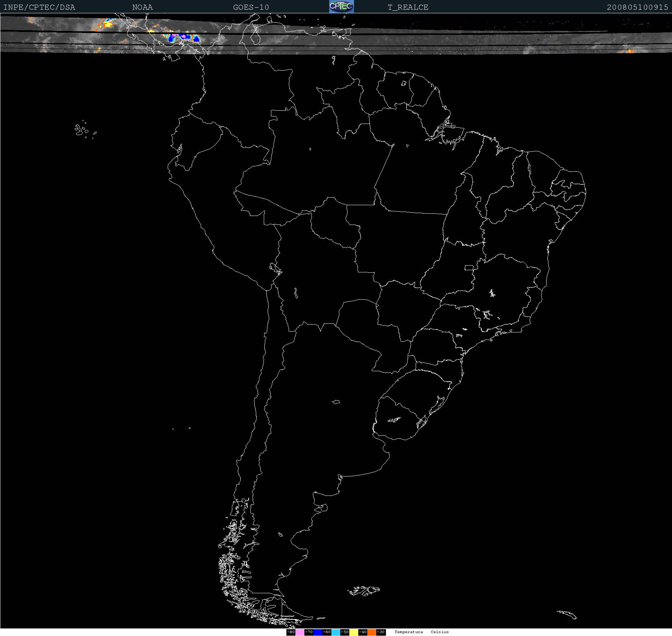Click the pink -80 to -70 legend swatch

(300, 632)
